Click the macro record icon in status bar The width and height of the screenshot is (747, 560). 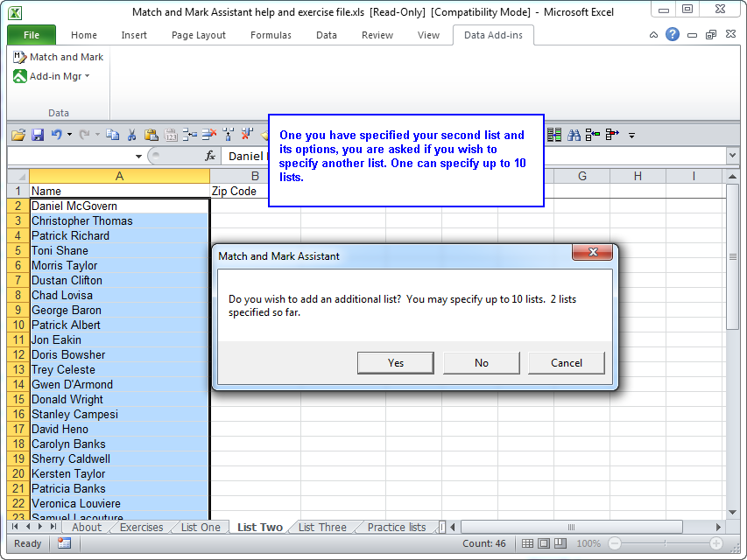tap(64, 543)
